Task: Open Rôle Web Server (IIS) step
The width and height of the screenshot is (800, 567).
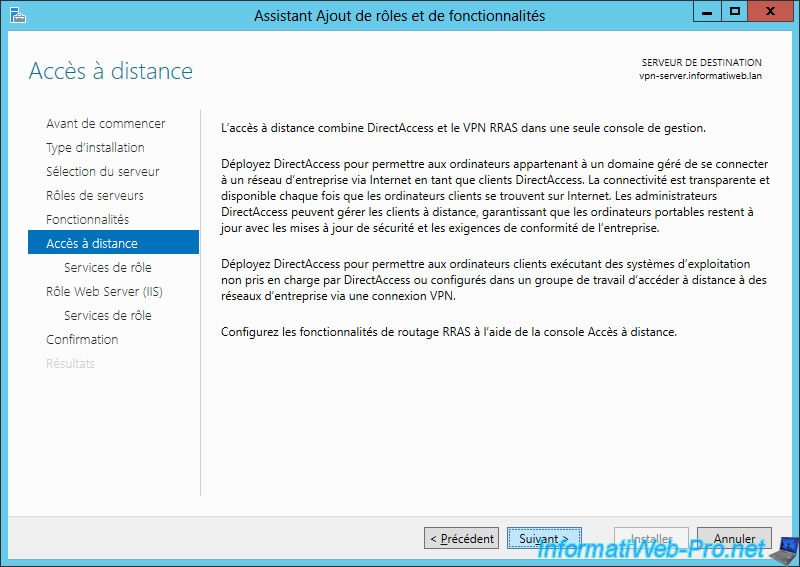Action: pyautogui.click(x=104, y=291)
